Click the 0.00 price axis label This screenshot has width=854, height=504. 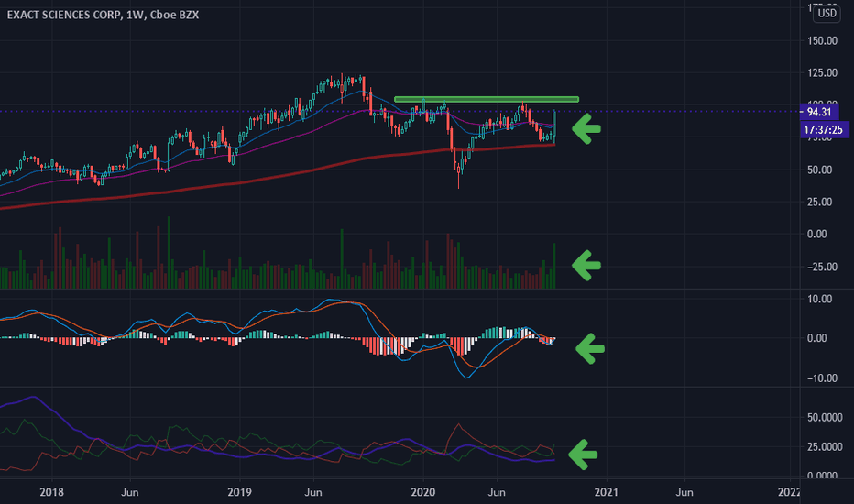[817, 235]
